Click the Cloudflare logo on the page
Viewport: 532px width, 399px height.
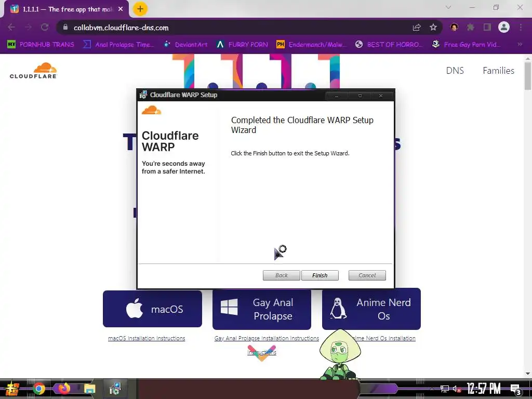(33, 71)
